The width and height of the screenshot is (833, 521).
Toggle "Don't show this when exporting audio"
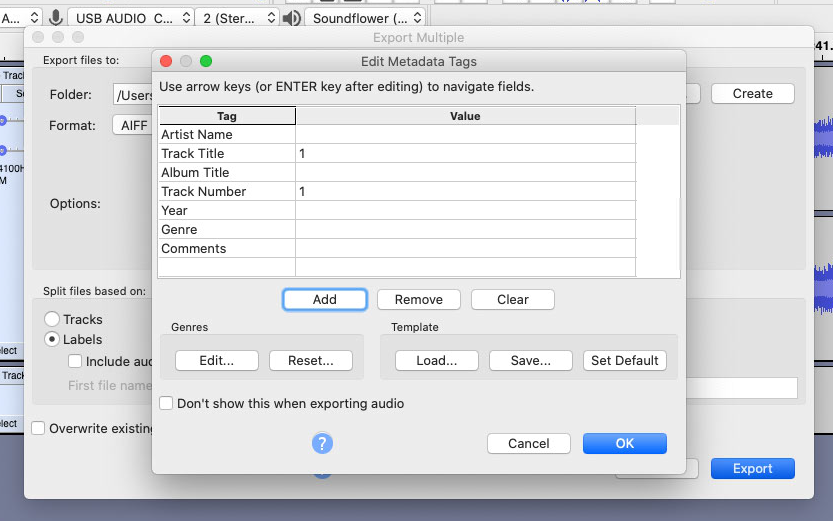pos(167,403)
